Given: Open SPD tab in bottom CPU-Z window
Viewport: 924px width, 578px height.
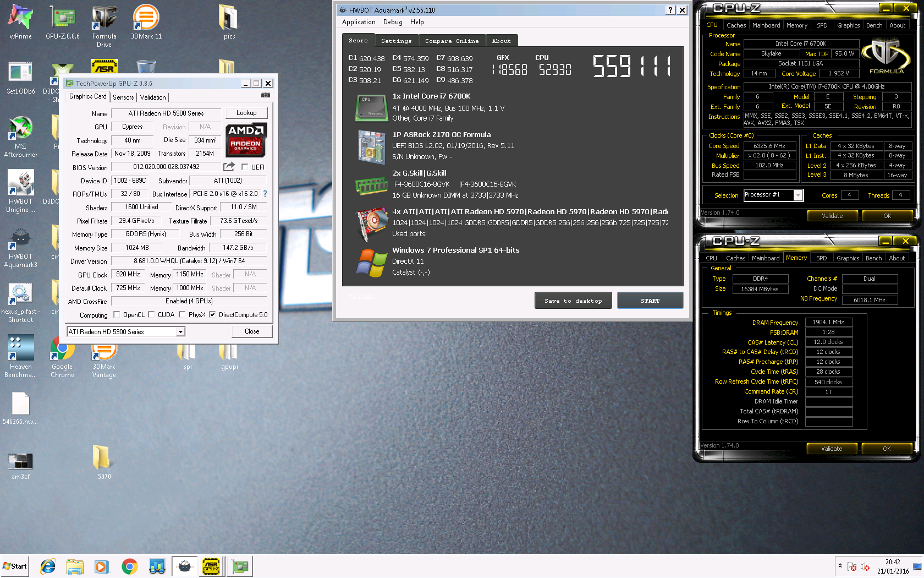Looking at the screenshot, I should [821, 258].
